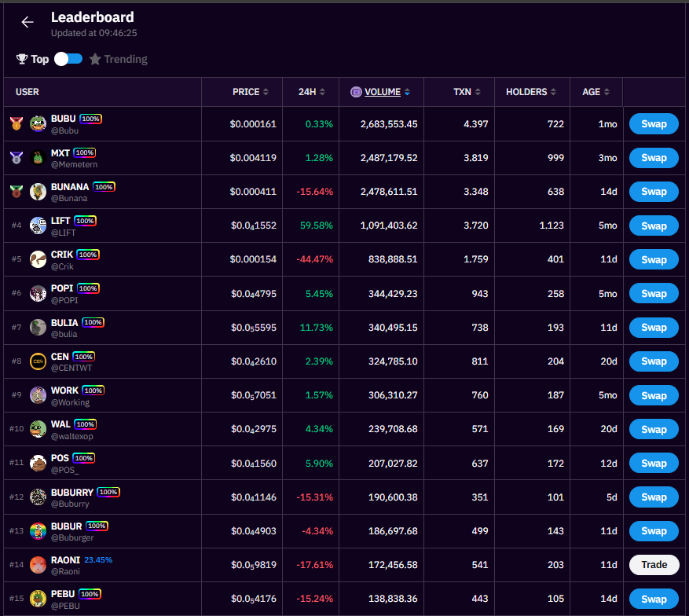
Task: Open WORK avatar icon
Action: (x=38, y=395)
